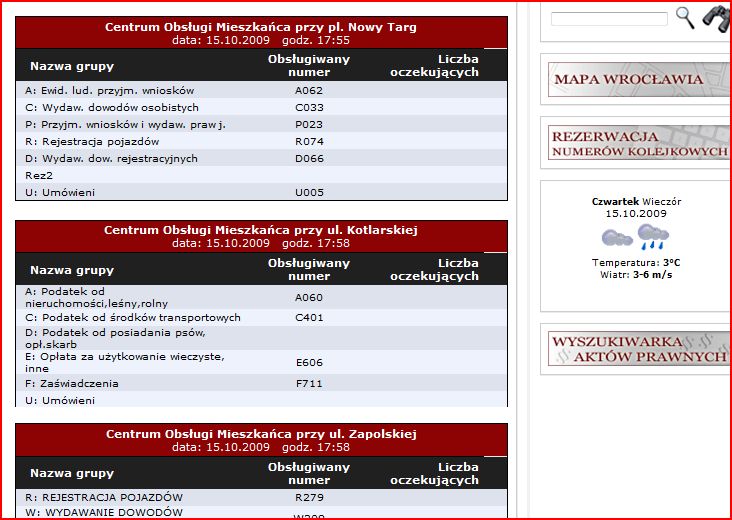Select row C: Podatek od środków transportowych
Viewport: 732px width, 520px height.
point(261,317)
